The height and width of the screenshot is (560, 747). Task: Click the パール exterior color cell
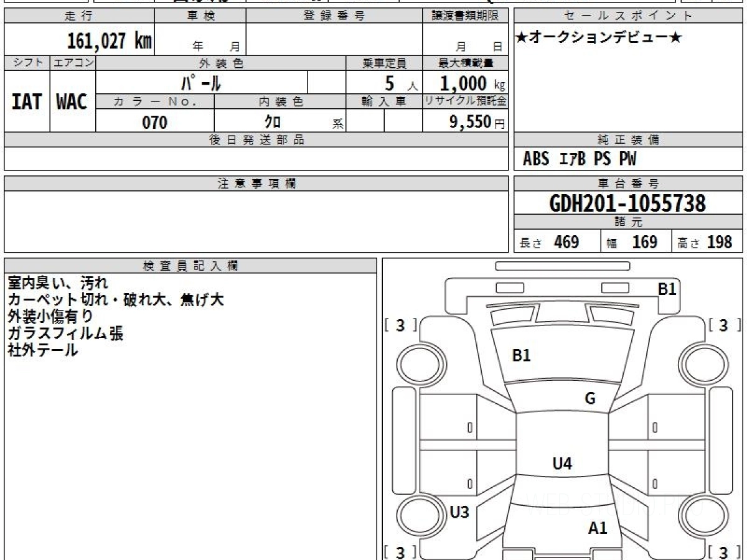202,83
